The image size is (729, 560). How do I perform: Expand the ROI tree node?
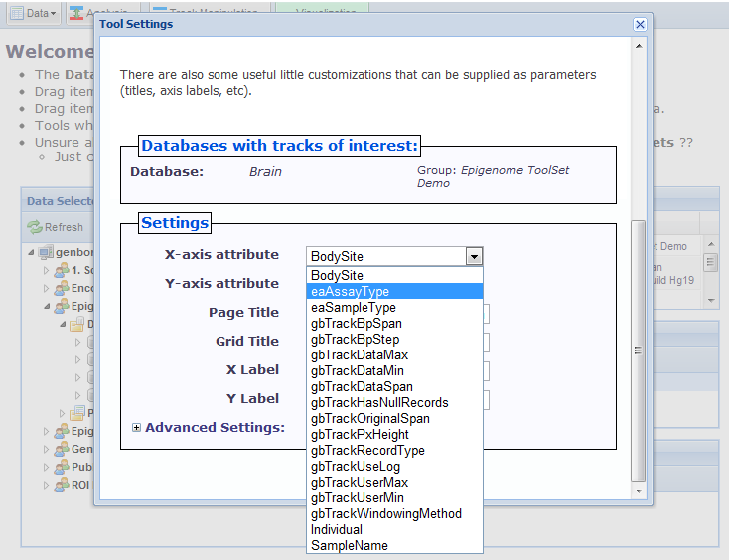(x=45, y=485)
